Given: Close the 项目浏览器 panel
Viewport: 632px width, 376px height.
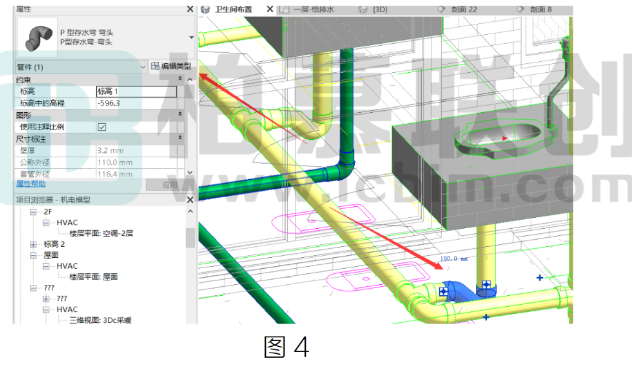Looking at the screenshot, I should (190, 200).
